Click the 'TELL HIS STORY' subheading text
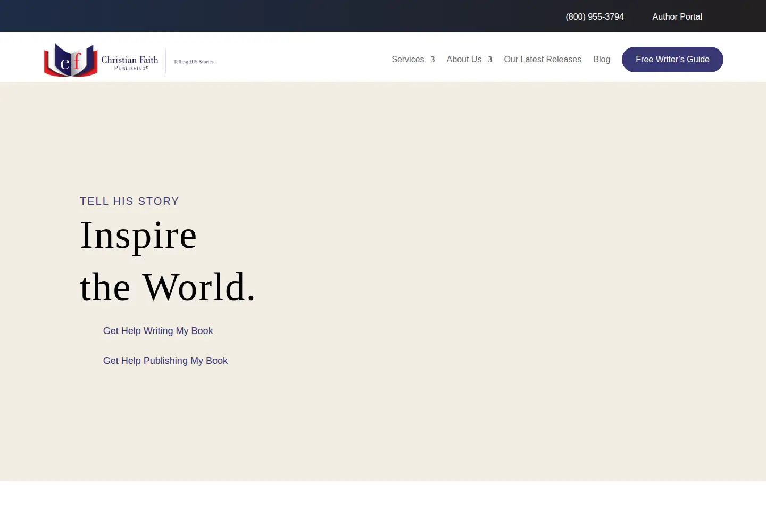This screenshot has height=532, width=766. [x=129, y=201]
